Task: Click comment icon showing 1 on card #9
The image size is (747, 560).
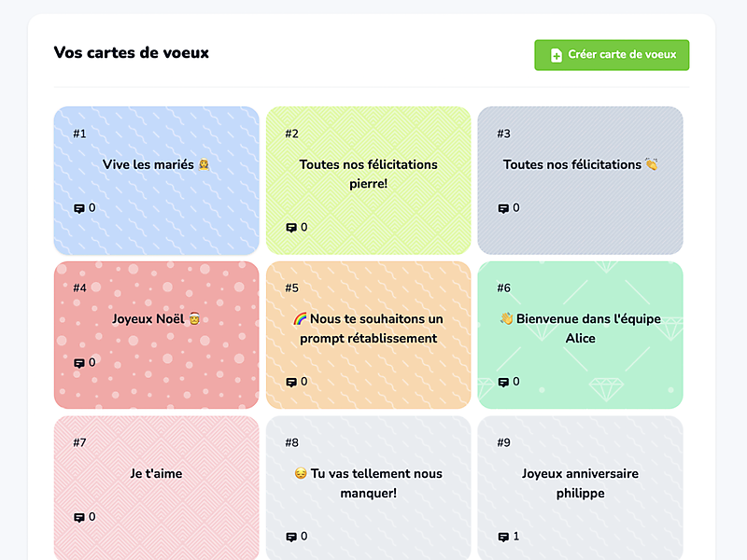Action: 503,537
